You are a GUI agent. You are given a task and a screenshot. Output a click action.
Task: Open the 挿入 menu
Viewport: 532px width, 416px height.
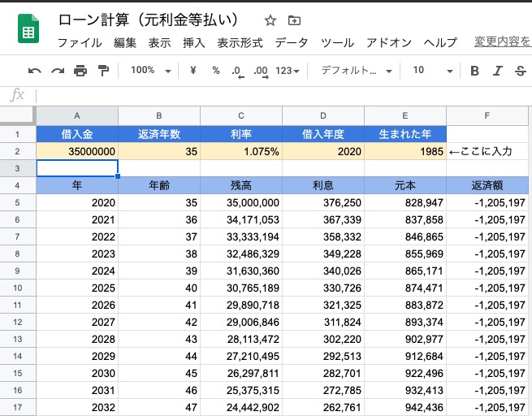[x=194, y=43]
